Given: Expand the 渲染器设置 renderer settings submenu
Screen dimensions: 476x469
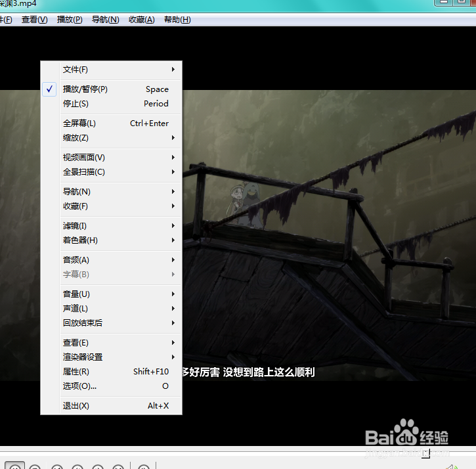Looking at the screenshot, I should (111, 357).
